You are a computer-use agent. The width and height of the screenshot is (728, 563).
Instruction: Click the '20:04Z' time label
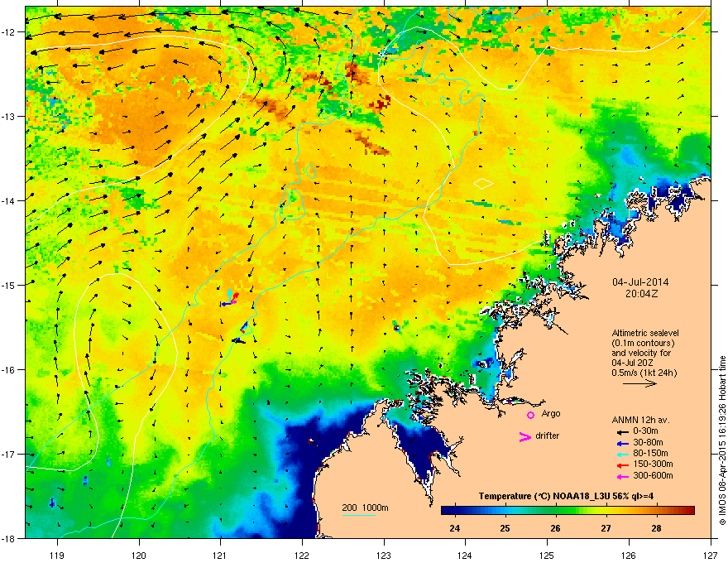click(x=641, y=294)
